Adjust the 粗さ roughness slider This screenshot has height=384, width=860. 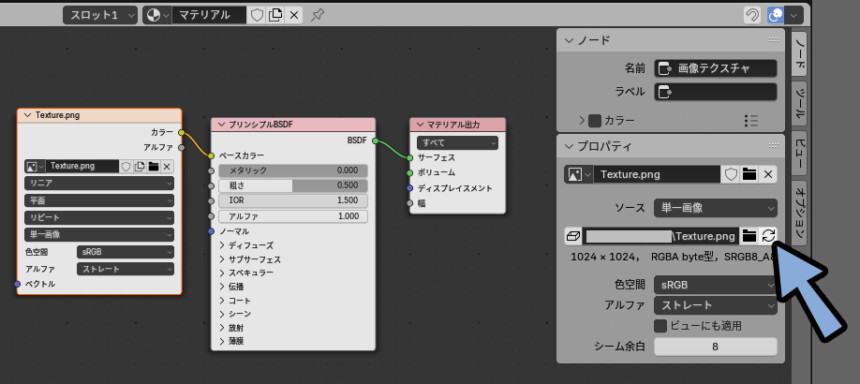pos(293,185)
